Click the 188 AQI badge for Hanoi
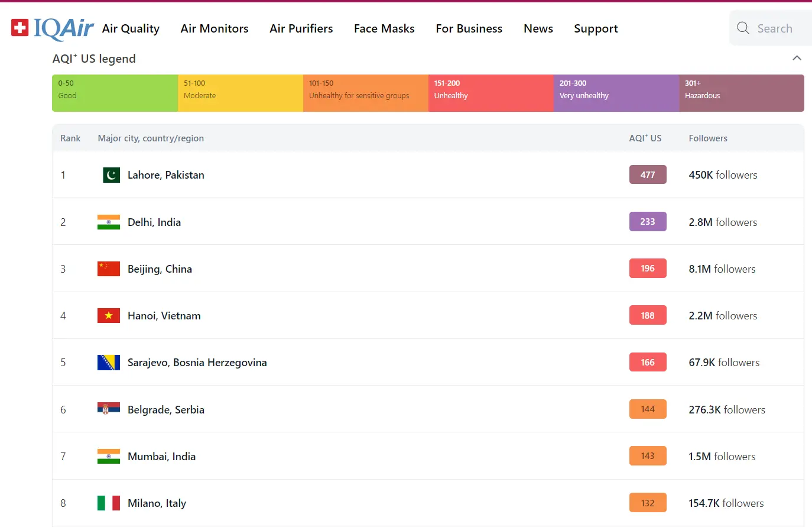 648,315
